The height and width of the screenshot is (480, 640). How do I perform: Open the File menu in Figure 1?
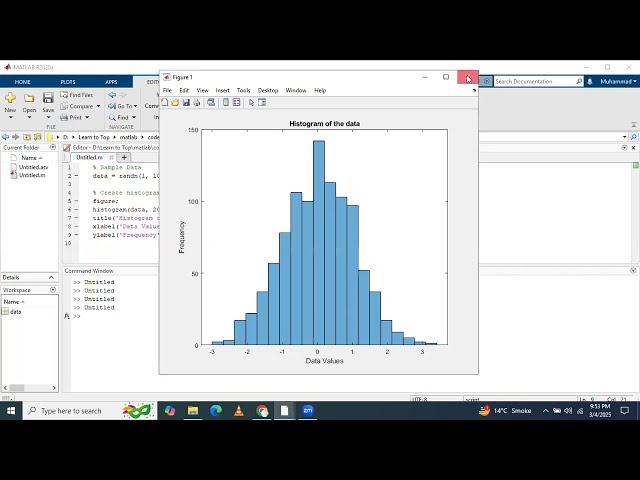click(x=167, y=91)
